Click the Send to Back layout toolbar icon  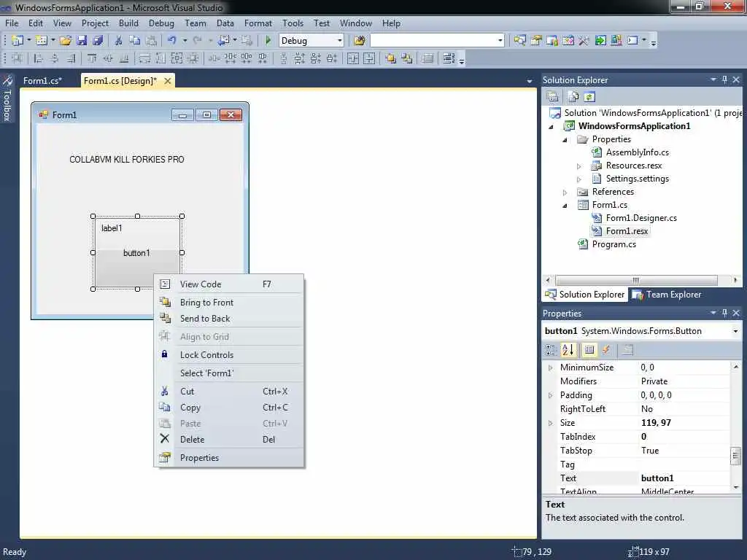407,58
